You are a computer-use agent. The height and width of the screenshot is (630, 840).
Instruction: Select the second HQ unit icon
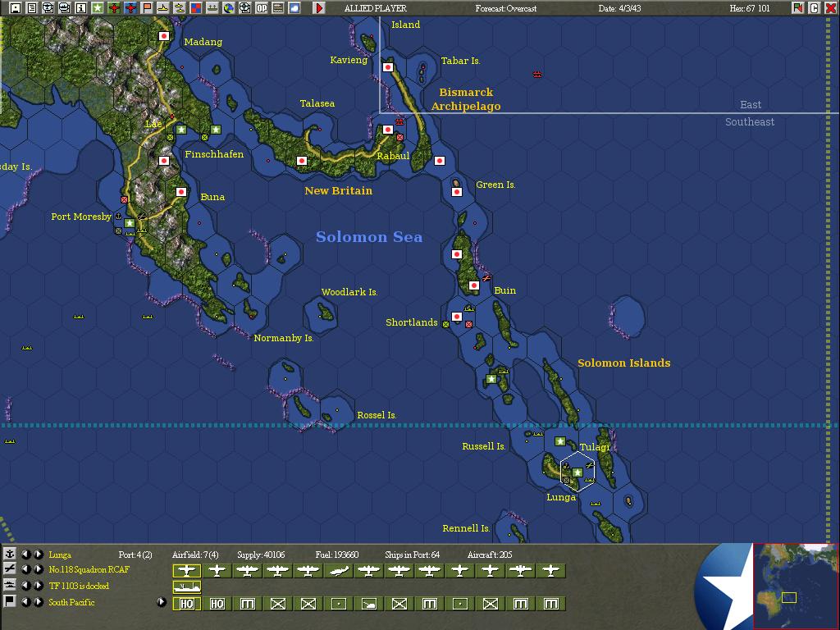click(x=217, y=604)
